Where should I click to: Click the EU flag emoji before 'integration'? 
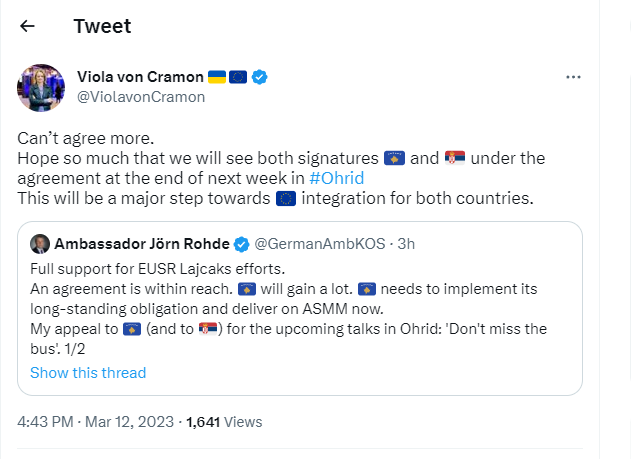click(x=285, y=198)
